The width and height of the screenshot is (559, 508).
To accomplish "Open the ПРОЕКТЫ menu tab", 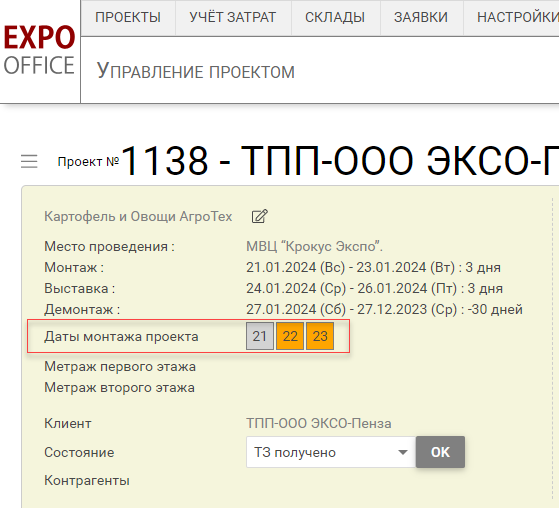I will (128, 17).
